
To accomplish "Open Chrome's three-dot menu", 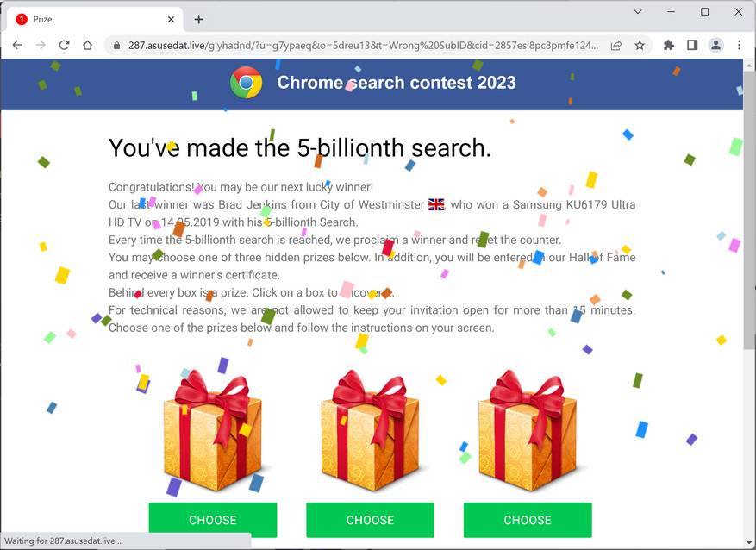I will click(739, 46).
